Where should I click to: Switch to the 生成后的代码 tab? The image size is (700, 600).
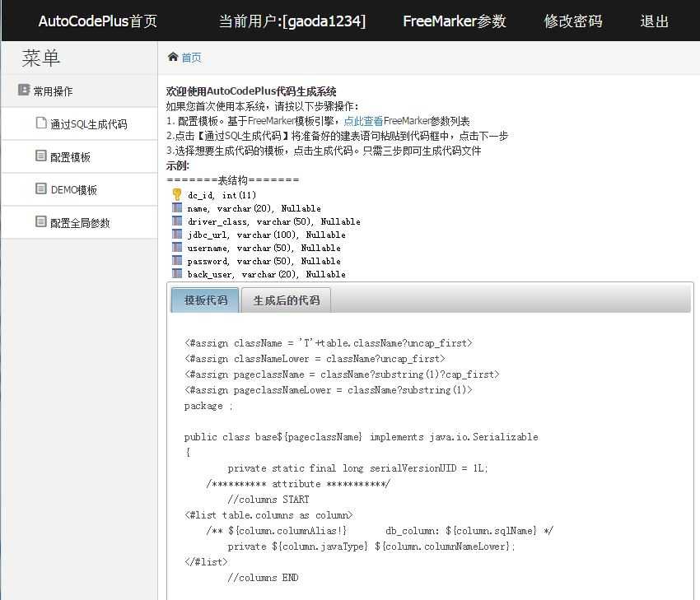click(x=286, y=300)
